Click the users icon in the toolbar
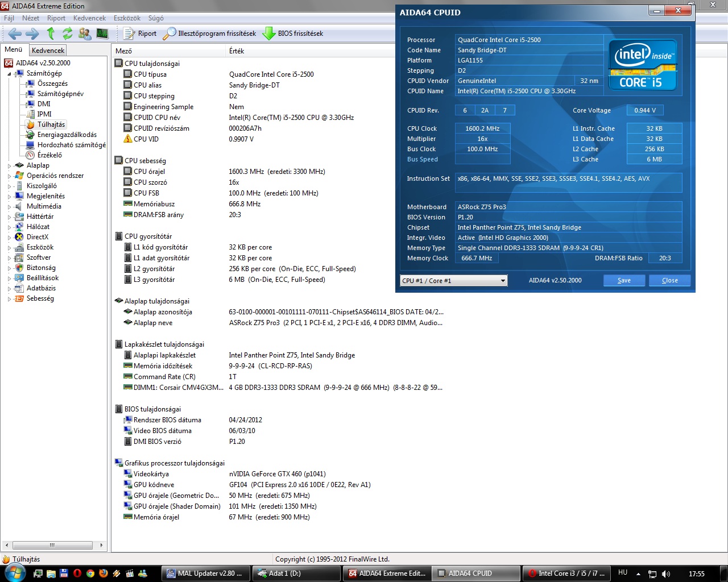 [85, 34]
